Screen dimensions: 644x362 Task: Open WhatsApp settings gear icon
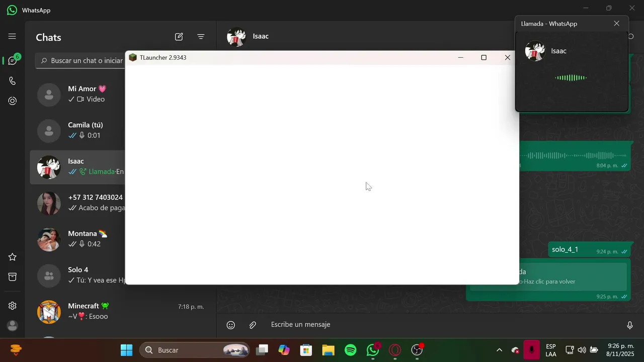click(x=13, y=306)
